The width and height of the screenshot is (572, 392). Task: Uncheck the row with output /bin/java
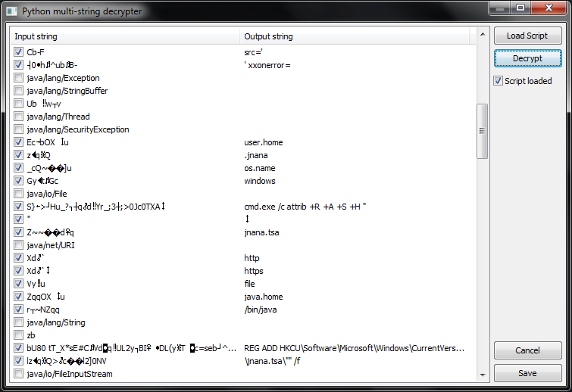(x=19, y=310)
